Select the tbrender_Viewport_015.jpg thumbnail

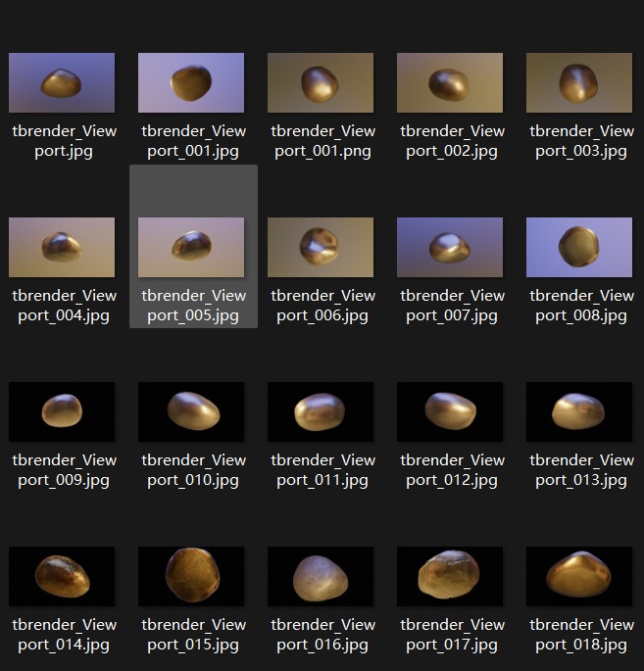point(191,576)
